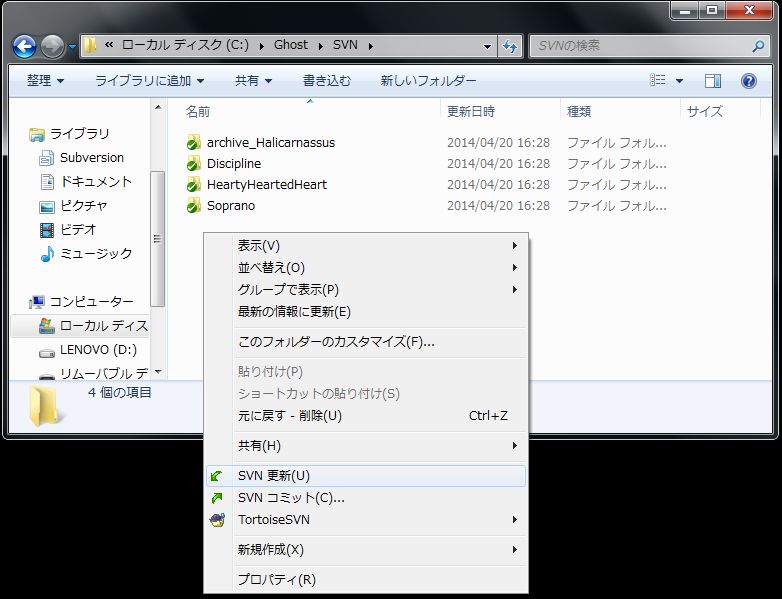Click the search magnifier icon
Image resolution: width=782 pixels, height=599 pixels.
point(758,46)
